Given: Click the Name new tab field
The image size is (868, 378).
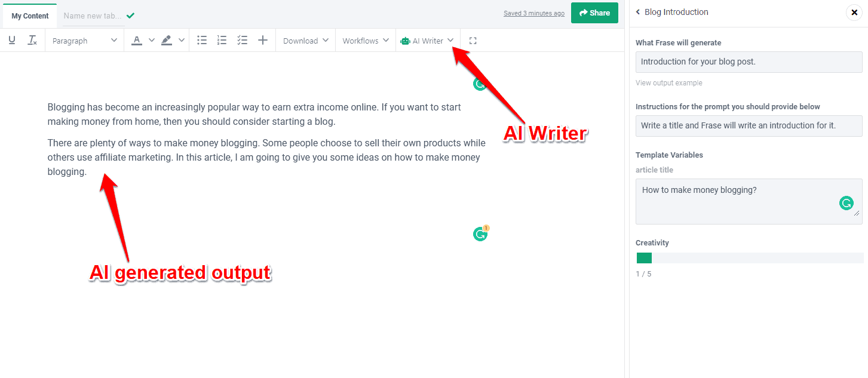Looking at the screenshot, I should click(93, 16).
